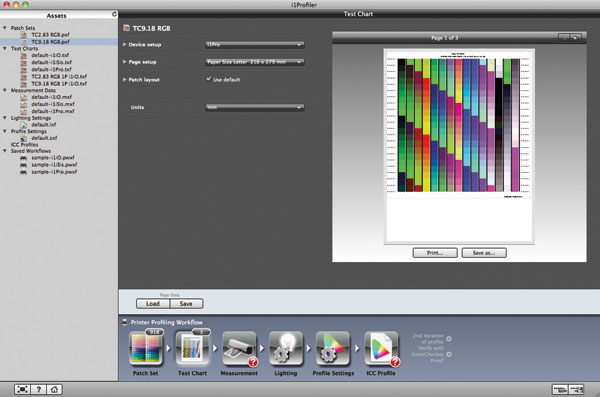This screenshot has height=397, width=600.
Task: Click the help question mark icon
Action: 38,389
